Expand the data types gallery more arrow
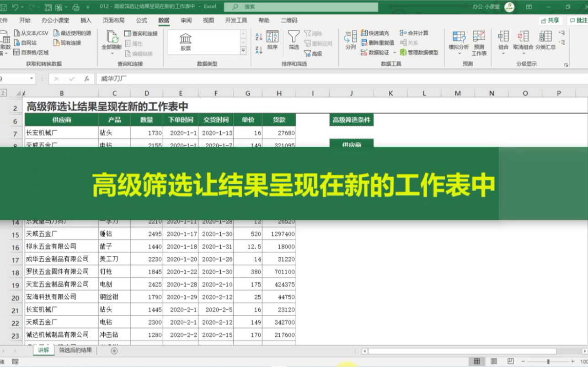This screenshot has height=367, width=588. pyautogui.click(x=243, y=51)
